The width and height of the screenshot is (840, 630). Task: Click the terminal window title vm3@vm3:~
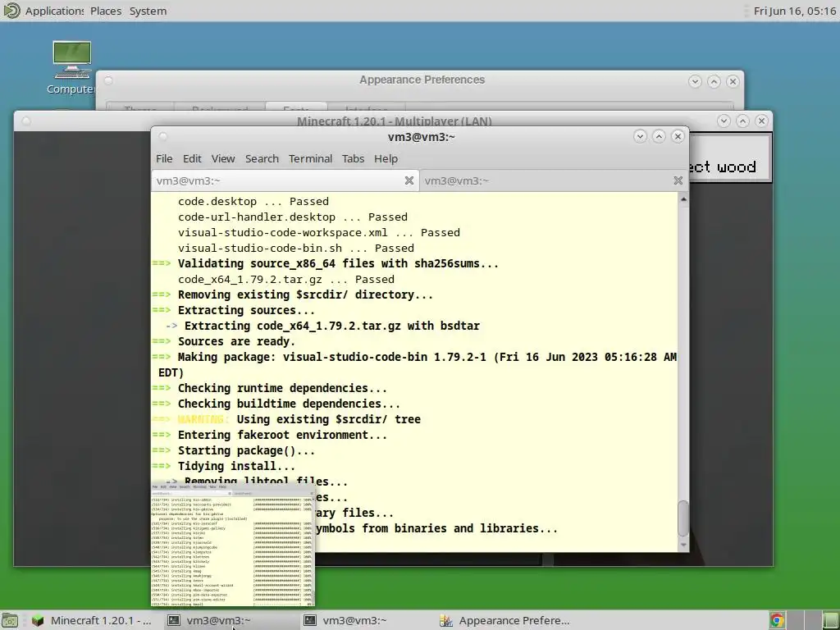(421, 137)
